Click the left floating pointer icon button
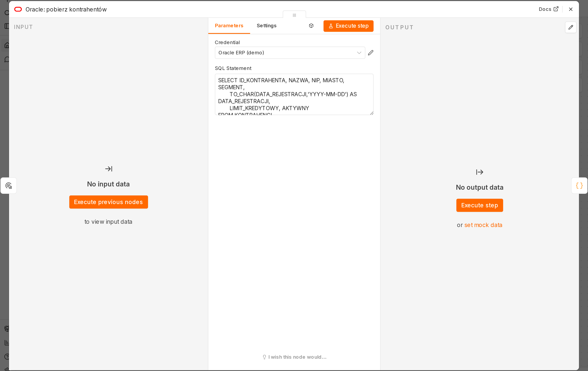Image resolution: width=588 pixels, height=371 pixels. [9, 186]
